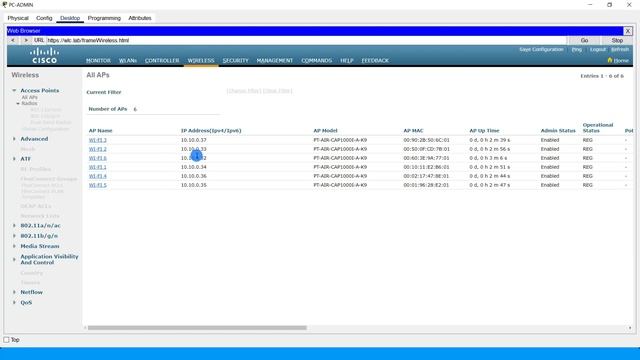Click the Operational Status column header

point(598,128)
